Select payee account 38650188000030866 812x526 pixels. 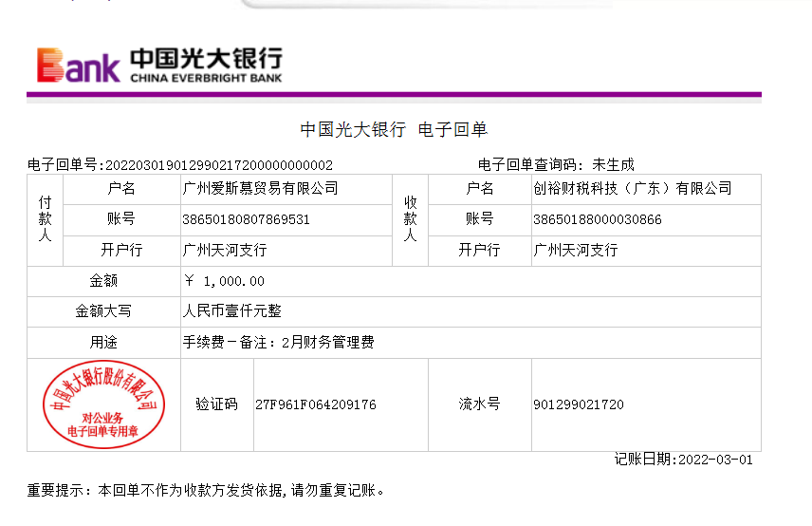[x=598, y=219]
